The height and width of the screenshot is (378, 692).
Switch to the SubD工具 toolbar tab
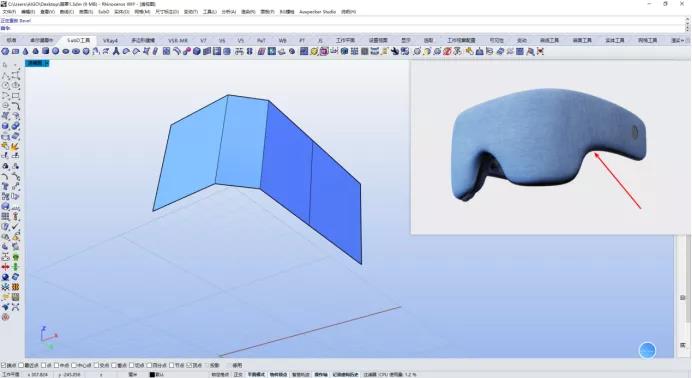pyautogui.click(x=79, y=40)
